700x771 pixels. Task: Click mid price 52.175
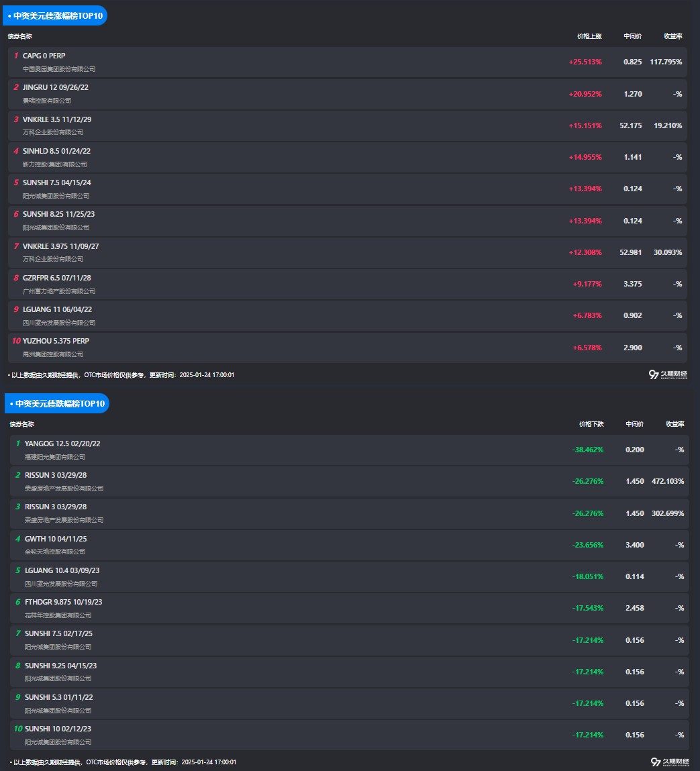[631, 125]
